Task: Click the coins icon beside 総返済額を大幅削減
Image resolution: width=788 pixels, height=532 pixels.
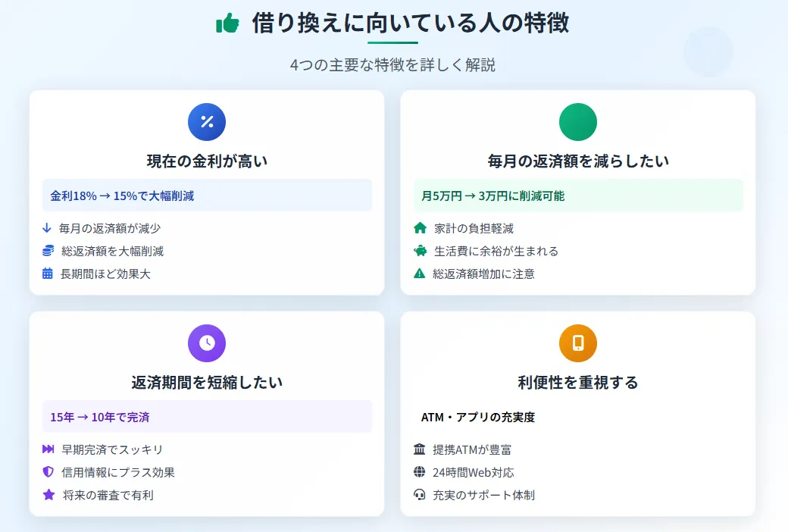Action: click(x=48, y=250)
